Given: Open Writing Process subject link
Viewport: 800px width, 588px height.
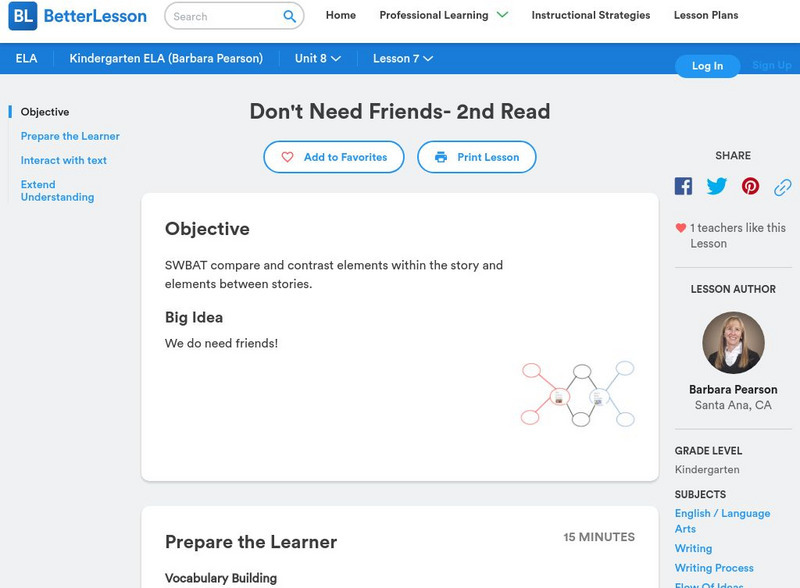Looking at the screenshot, I should tap(714, 568).
